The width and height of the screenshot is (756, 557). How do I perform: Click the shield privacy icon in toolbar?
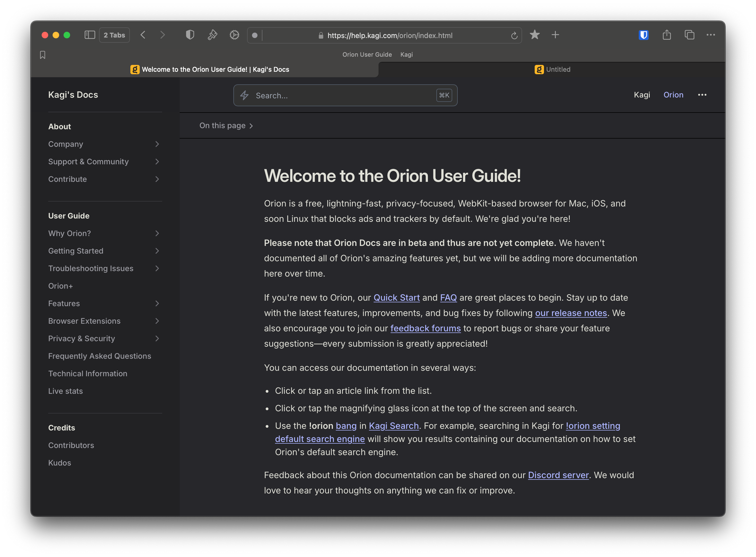[x=190, y=35]
